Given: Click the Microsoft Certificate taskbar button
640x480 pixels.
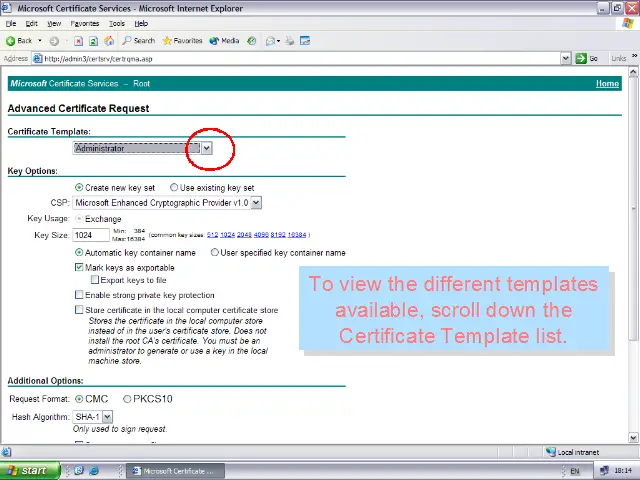Looking at the screenshot, I should (x=175, y=471).
